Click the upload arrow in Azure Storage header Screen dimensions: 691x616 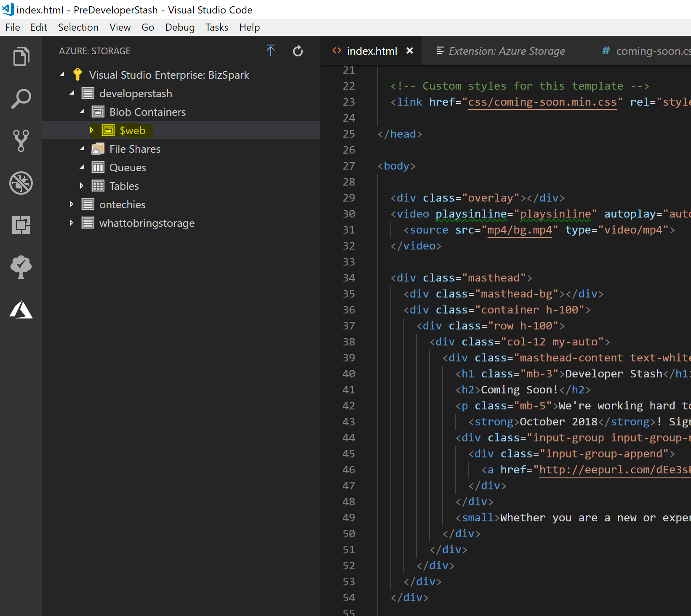[271, 51]
